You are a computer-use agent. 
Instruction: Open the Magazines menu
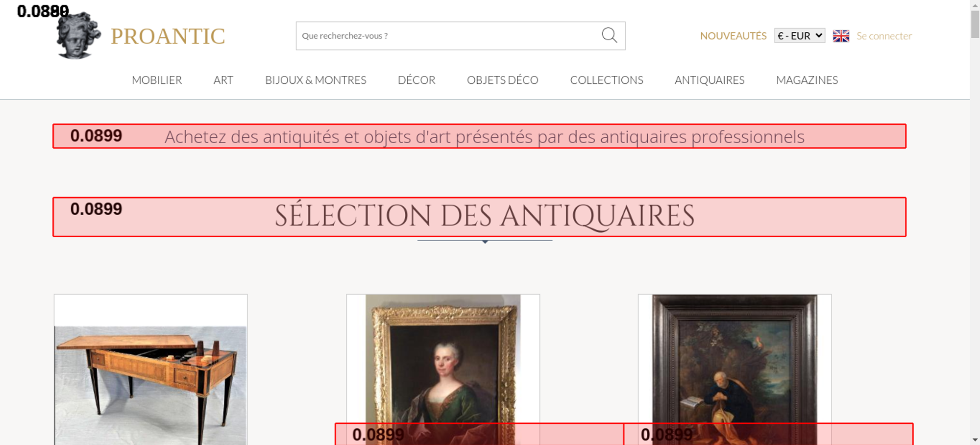(x=807, y=80)
